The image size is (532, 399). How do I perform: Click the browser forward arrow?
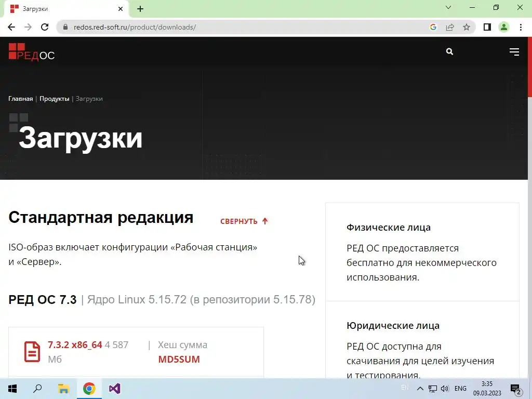[x=28, y=27]
